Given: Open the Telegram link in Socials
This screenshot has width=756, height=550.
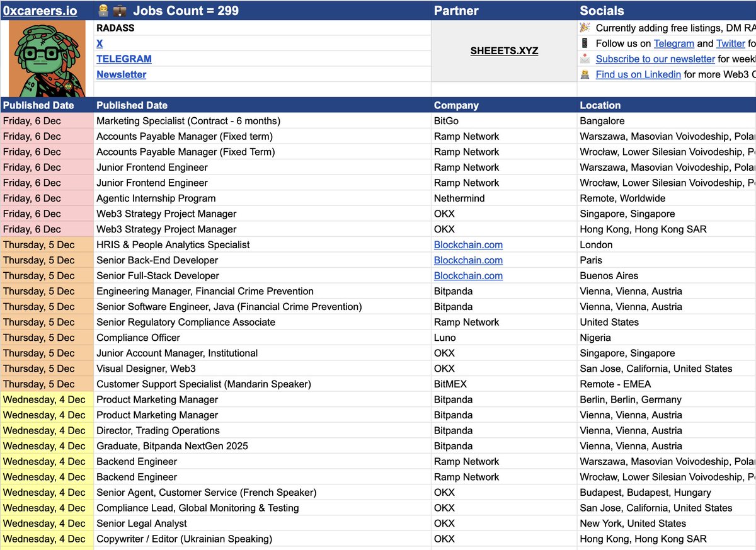Looking at the screenshot, I should click(x=673, y=43).
